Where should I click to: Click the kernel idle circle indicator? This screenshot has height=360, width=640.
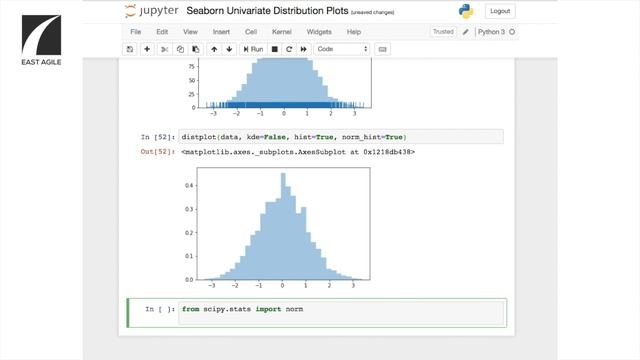(512, 32)
